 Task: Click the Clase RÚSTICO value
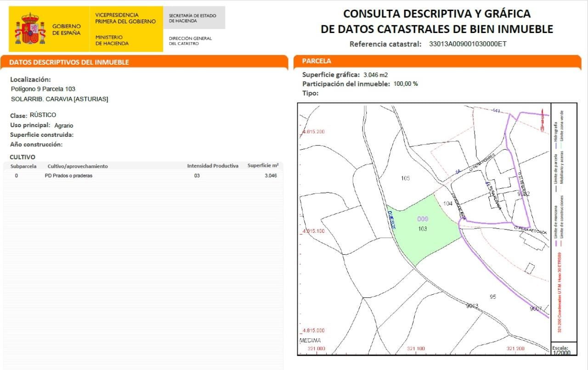click(x=43, y=115)
